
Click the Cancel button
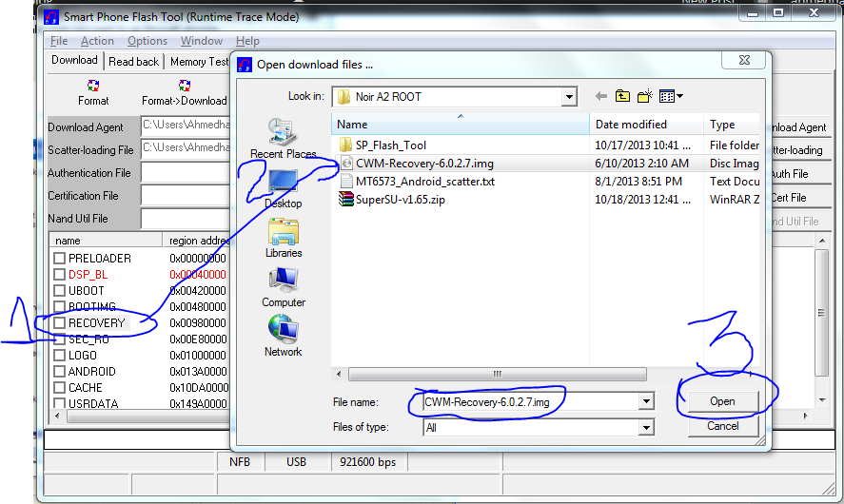coord(723,426)
